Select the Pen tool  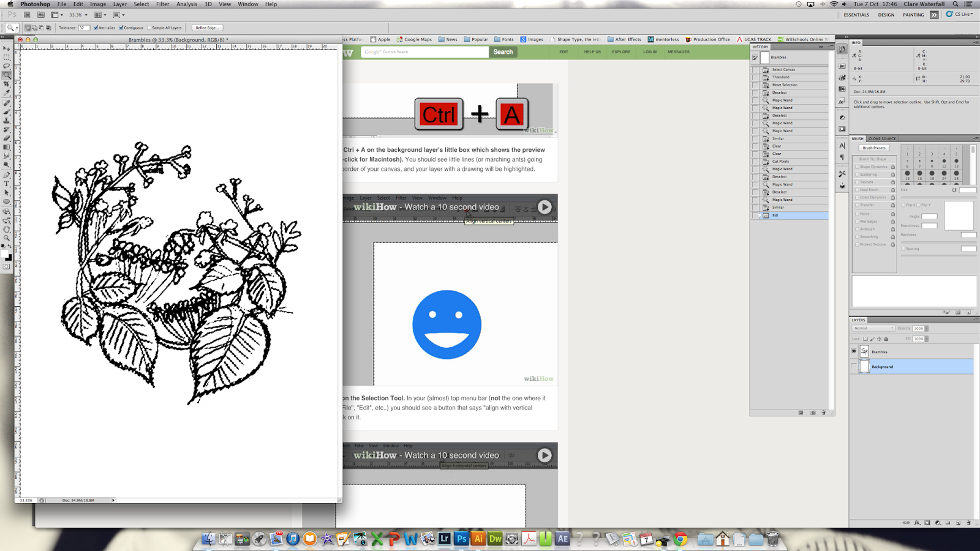pos(7,175)
